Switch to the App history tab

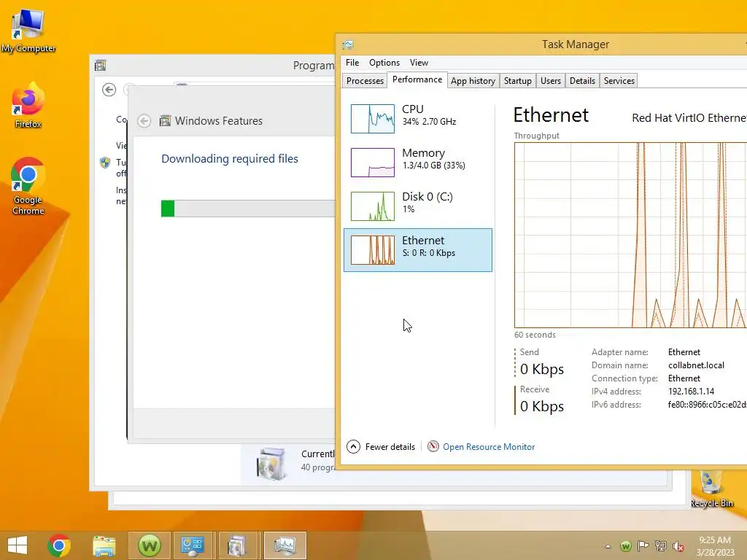(473, 81)
